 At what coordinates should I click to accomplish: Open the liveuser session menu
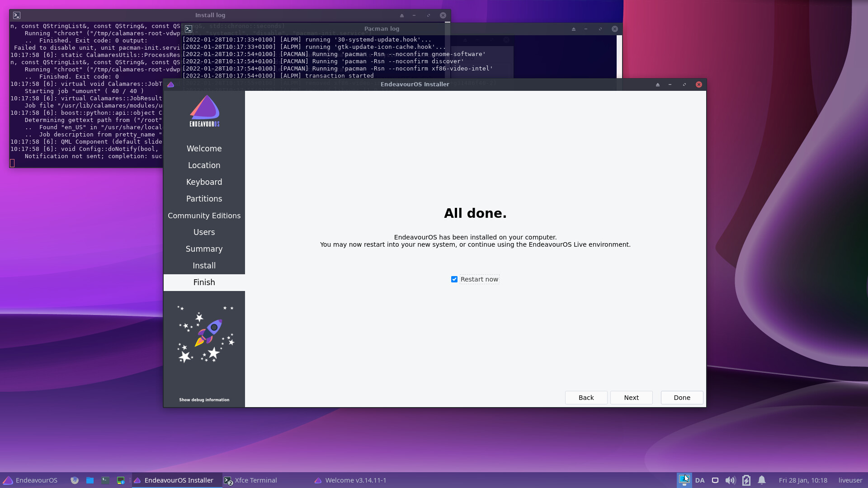pos(850,480)
